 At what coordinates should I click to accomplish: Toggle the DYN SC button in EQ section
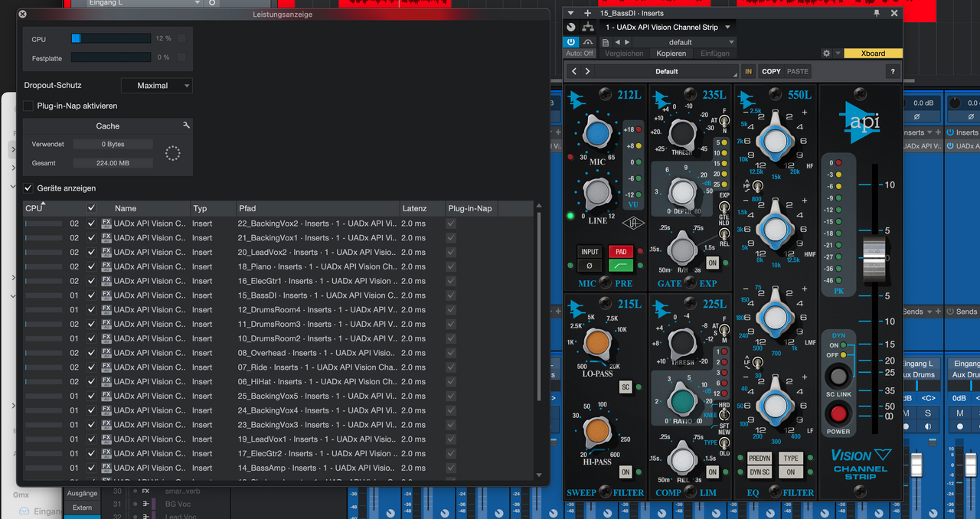(x=759, y=472)
